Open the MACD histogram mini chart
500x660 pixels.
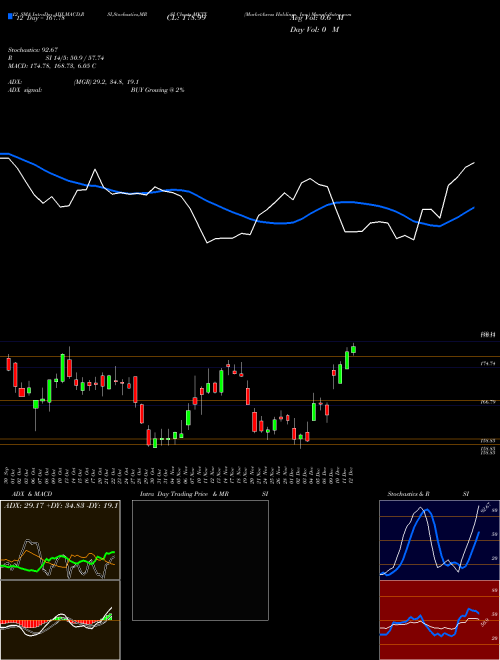[x=60, y=620]
